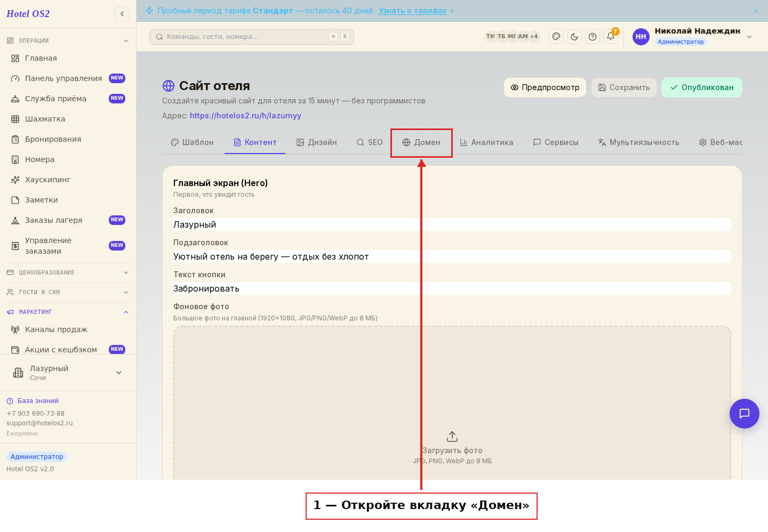Image resolution: width=768 pixels, height=532 pixels.
Task: Open Акции с кешбэком
Action: 68,349
